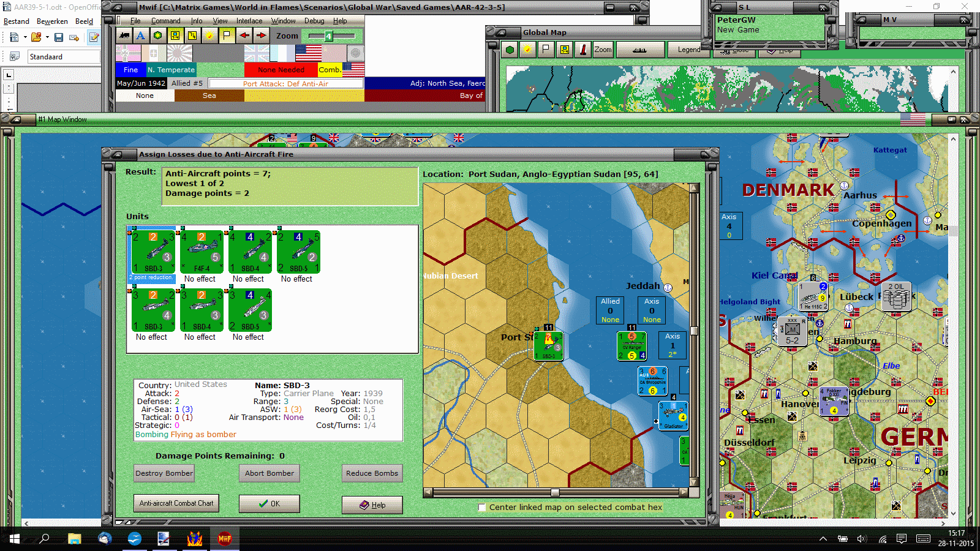This screenshot has height=551, width=980.
Task: Click the Zoom button in Global Map toolbar
Action: coord(603,50)
